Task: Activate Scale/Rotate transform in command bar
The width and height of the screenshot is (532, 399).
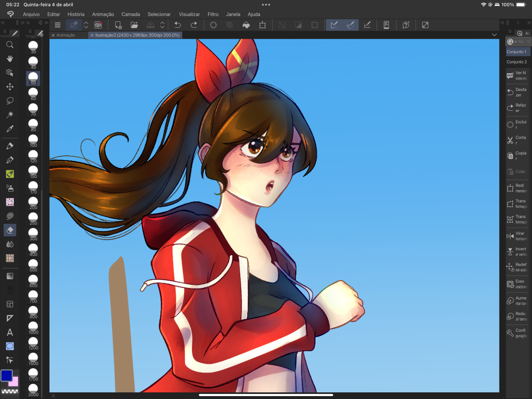Action: pyautogui.click(x=262, y=25)
